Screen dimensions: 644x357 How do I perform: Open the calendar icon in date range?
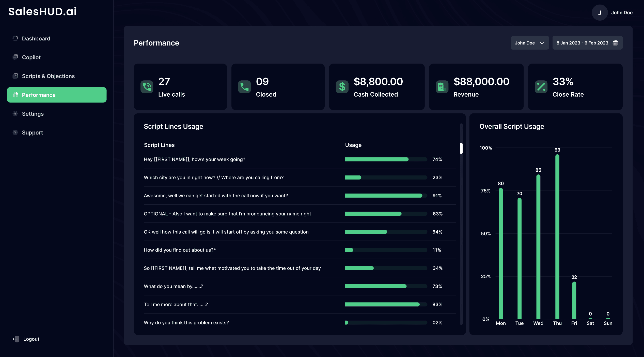click(615, 43)
